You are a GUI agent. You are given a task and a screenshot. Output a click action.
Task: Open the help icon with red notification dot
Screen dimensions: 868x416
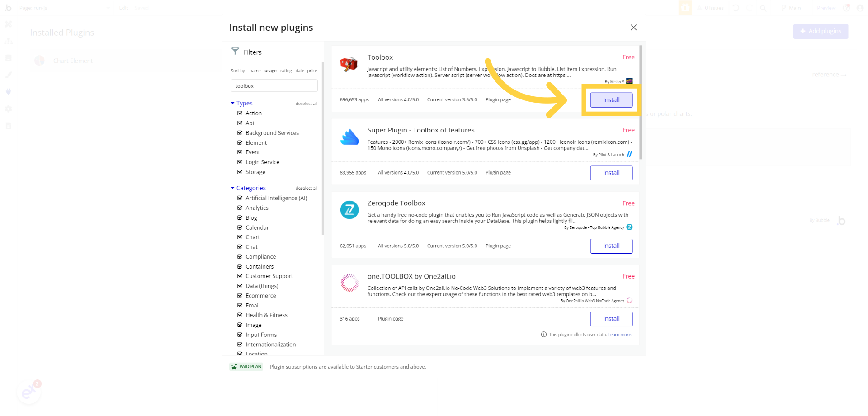click(846, 8)
